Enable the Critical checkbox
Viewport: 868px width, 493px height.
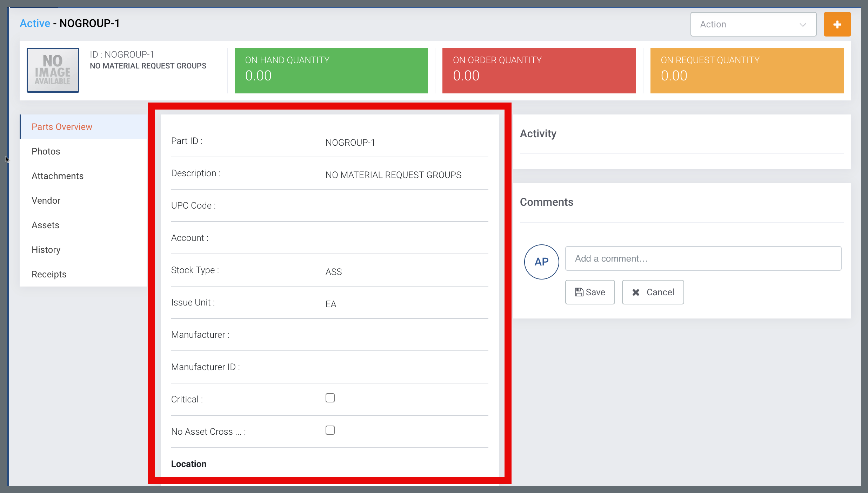pyautogui.click(x=330, y=398)
